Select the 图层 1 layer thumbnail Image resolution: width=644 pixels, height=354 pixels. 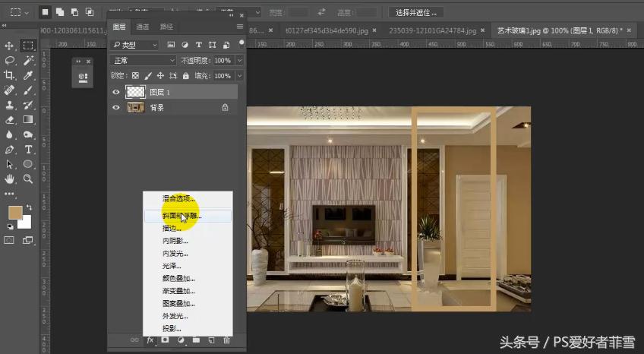click(135, 92)
